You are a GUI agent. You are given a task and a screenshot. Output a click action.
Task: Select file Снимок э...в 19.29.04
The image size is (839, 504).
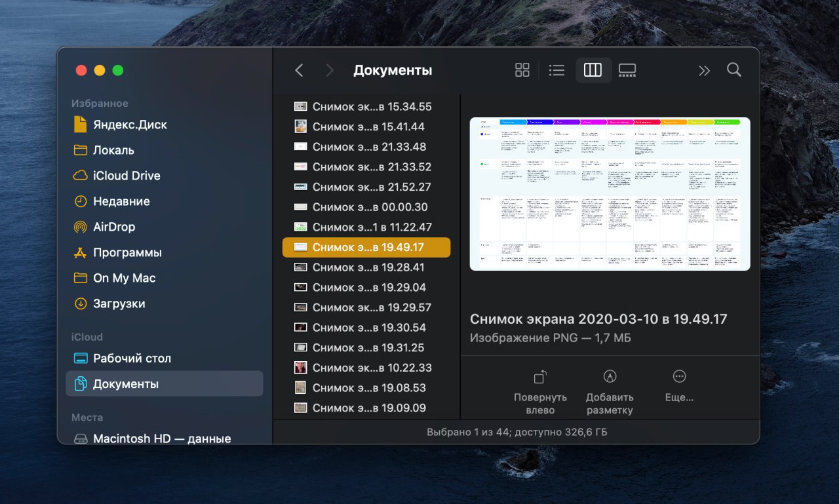[x=366, y=287]
